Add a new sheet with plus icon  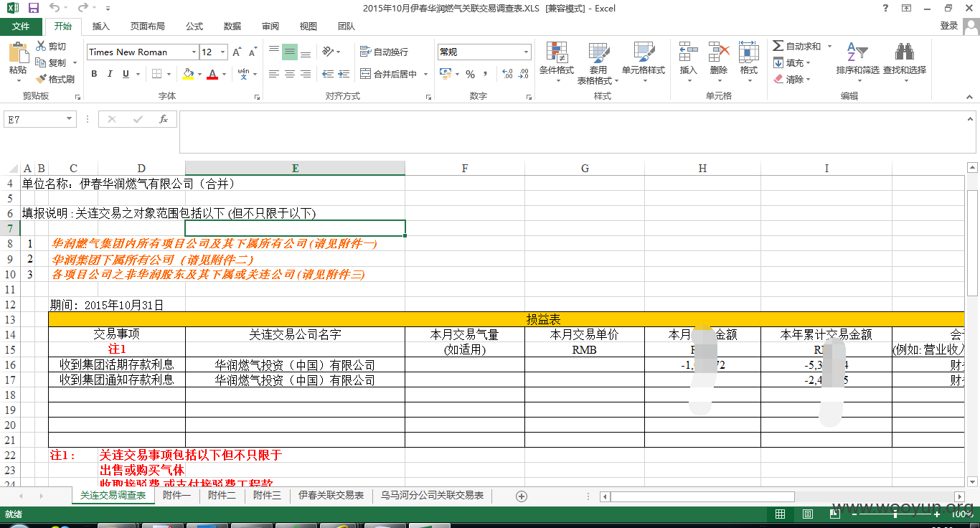pos(522,496)
